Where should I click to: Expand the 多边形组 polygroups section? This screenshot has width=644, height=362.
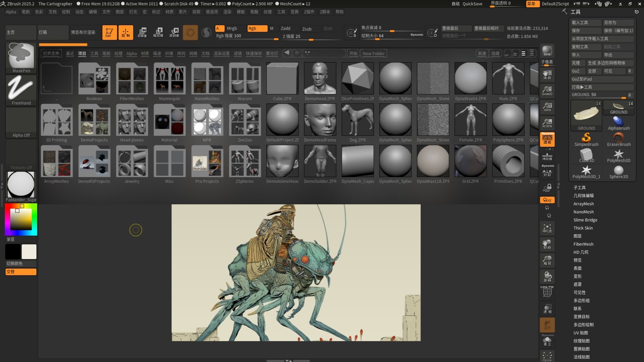581,300
